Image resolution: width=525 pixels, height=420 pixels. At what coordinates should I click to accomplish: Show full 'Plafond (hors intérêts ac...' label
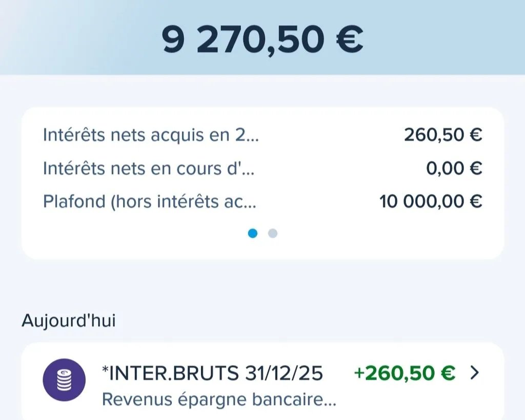click(150, 202)
